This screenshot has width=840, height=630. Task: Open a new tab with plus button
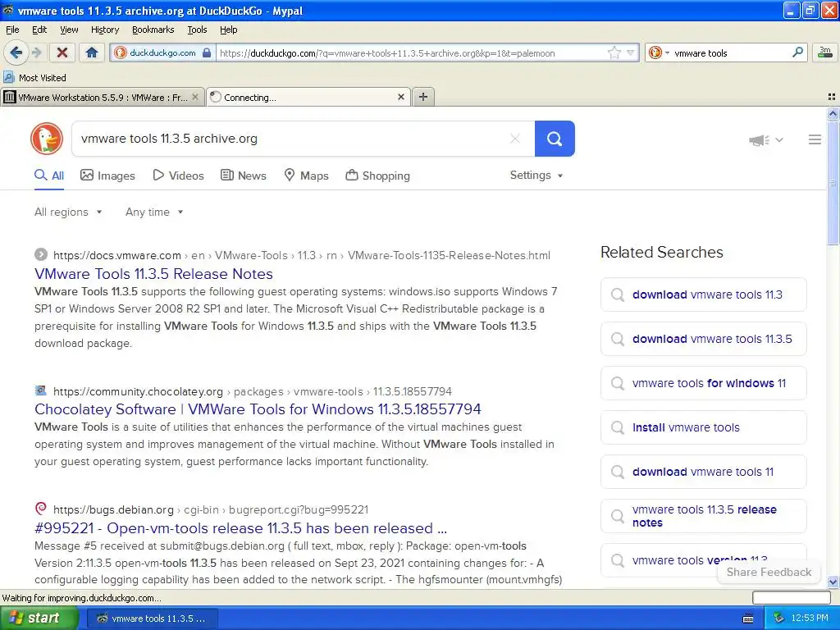[x=423, y=97]
